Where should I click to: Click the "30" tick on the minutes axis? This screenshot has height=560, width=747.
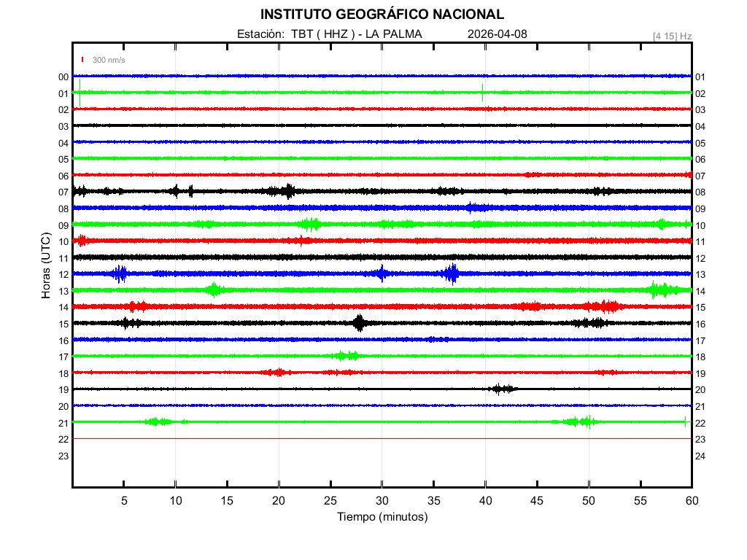[x=382, y=500]
